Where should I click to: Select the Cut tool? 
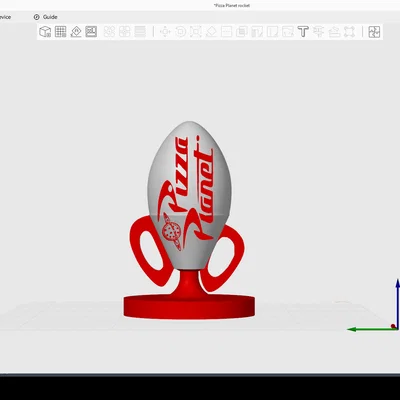click(226, 32)
